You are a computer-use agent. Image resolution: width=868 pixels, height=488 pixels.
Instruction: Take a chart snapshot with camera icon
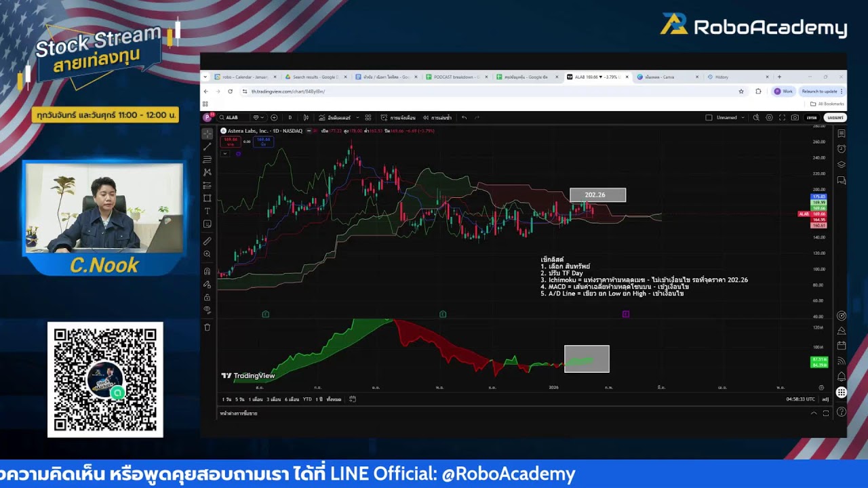(x=795, y=118)
